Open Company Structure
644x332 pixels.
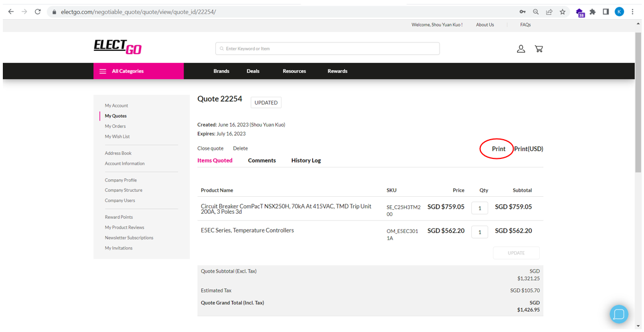pyautogui.click(x=123, y=190)
